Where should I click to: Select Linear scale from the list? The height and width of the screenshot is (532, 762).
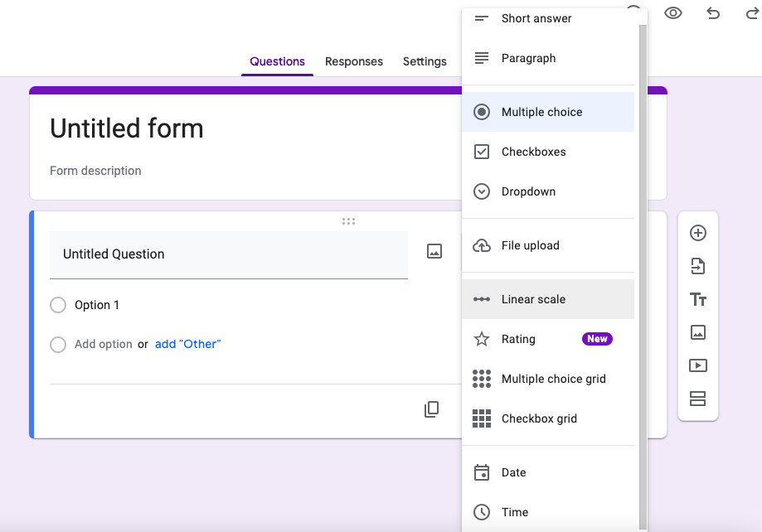pyautogui.click(x=548, y=299)
